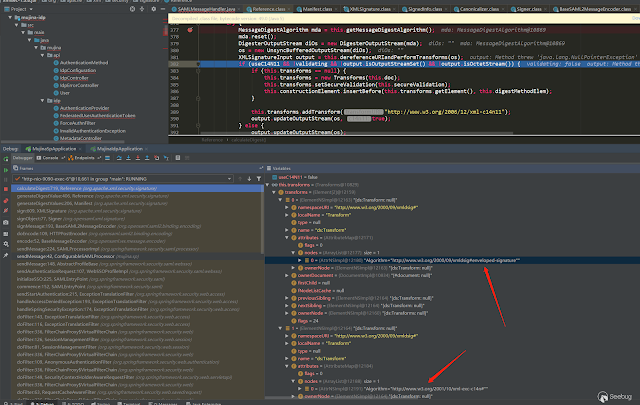Switch to the Console tab

click(48, 158)
